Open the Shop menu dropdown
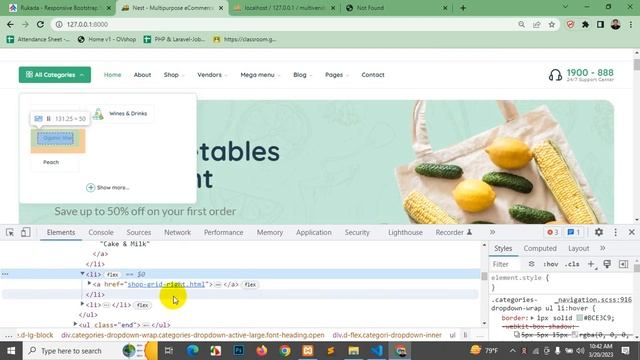 [174, 75]
